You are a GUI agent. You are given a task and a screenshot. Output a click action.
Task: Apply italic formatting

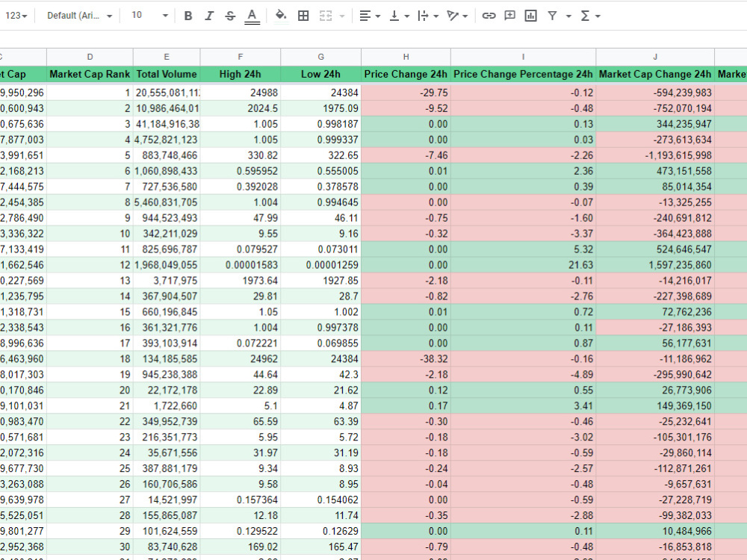(209, 15)
